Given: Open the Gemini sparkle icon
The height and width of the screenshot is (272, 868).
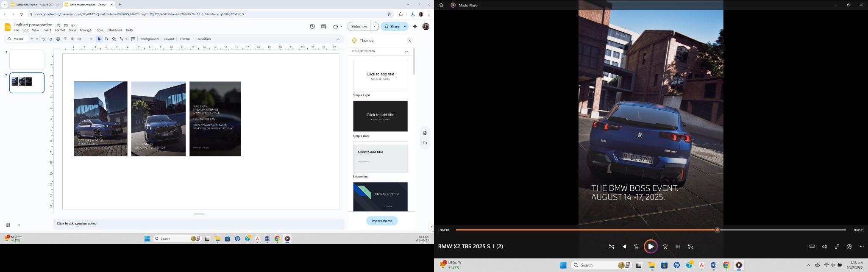Looking at the screenshot, I should 415,26.
